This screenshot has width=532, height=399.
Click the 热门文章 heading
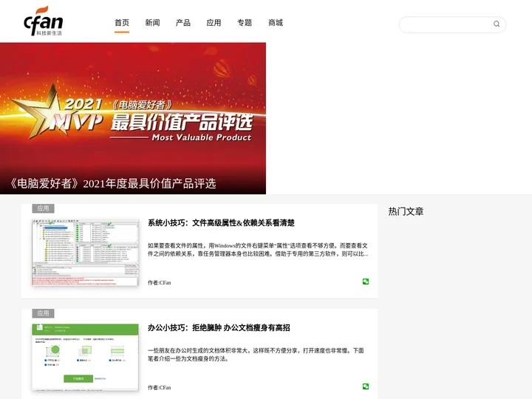tap(406, 211)
